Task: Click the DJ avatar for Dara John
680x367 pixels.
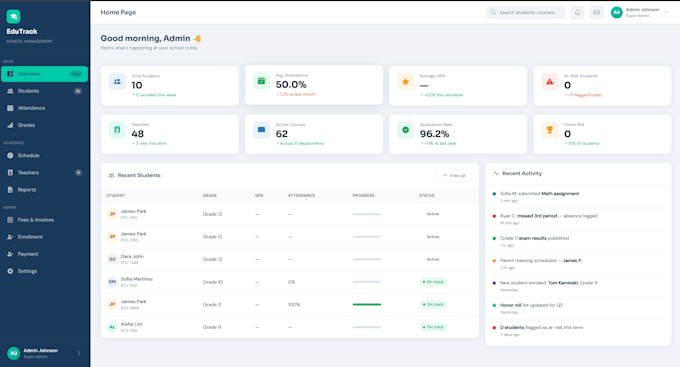Action: (x=112, y=259)
